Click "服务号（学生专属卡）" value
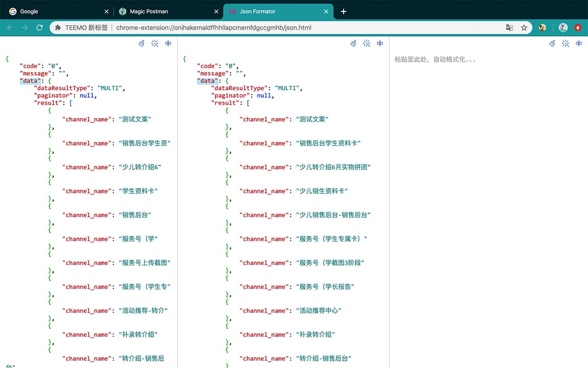This screenshot has width=588, height=368. [332, 239]
